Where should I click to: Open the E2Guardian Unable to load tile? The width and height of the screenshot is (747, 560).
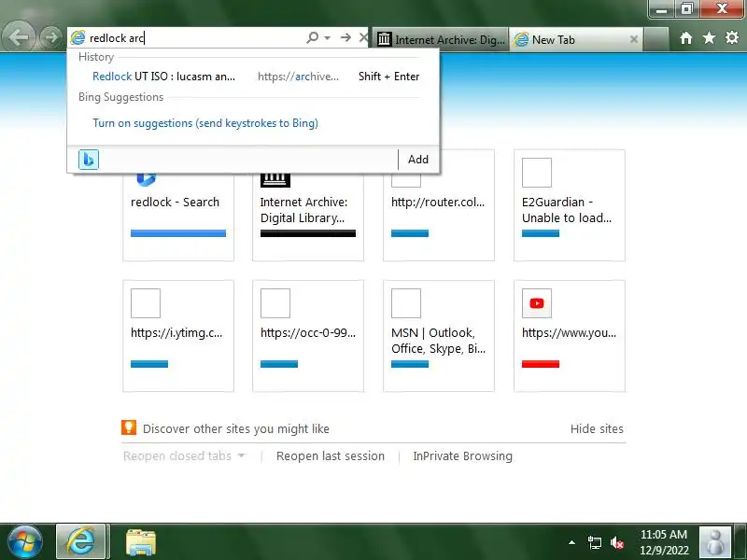point(570,205)
